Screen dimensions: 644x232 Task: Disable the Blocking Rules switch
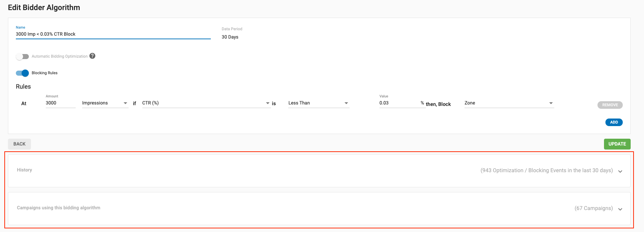22,73
